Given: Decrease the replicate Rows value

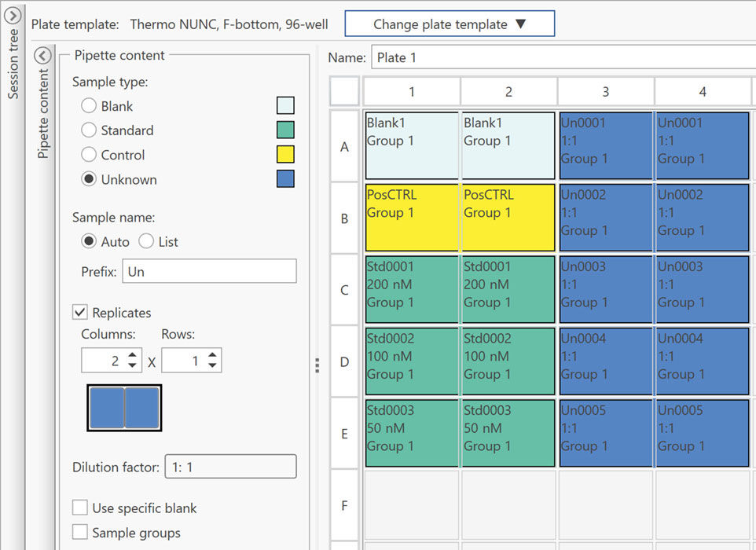Looking at the screenshot, I should [213, 366].
